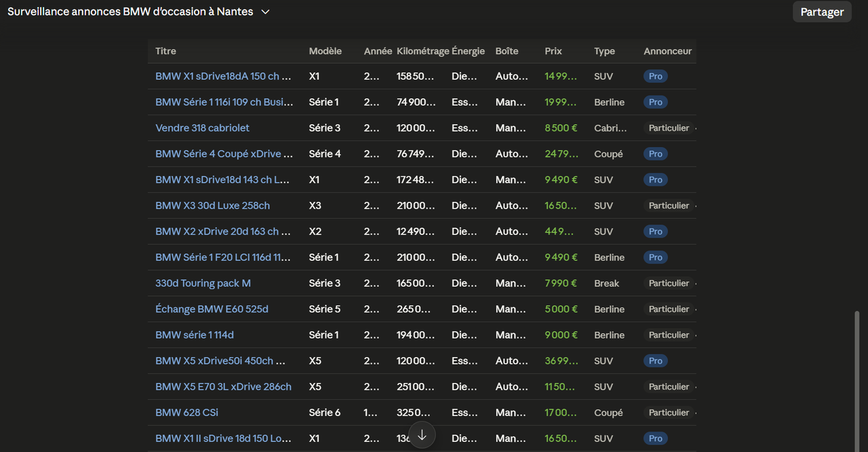The height and width of the screenshot is (452, 868).
Task: Click the Année column header
Action: point(378,51)
